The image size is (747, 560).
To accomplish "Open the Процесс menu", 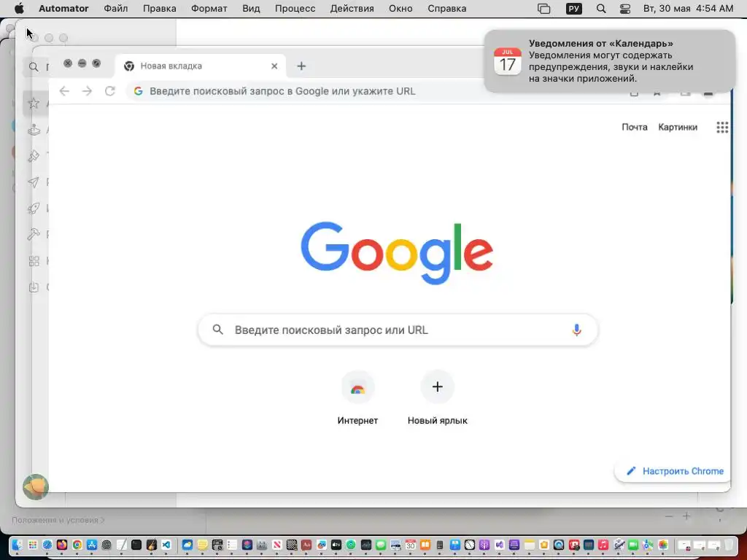I will pos(295,9).
